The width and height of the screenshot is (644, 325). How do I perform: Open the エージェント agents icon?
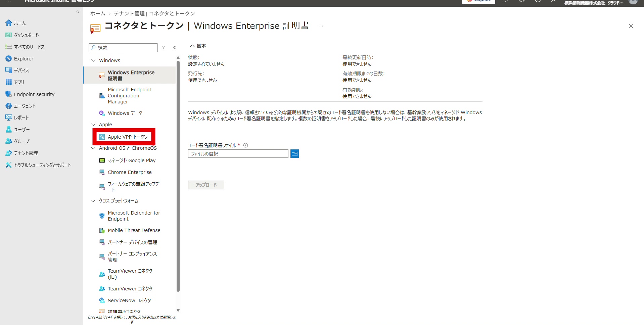9,106
